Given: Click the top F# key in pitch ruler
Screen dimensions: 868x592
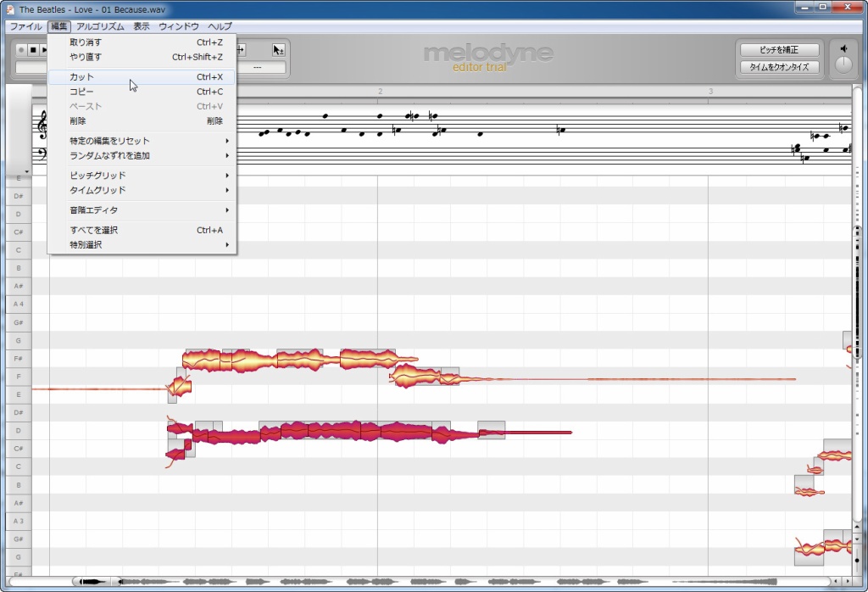Looking at the screenshot, I should pos(19,358).
